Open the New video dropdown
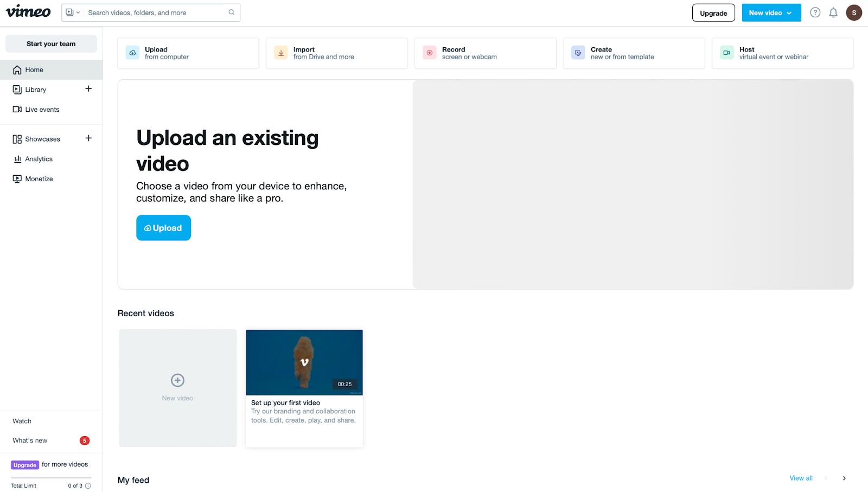 [771, 13]
